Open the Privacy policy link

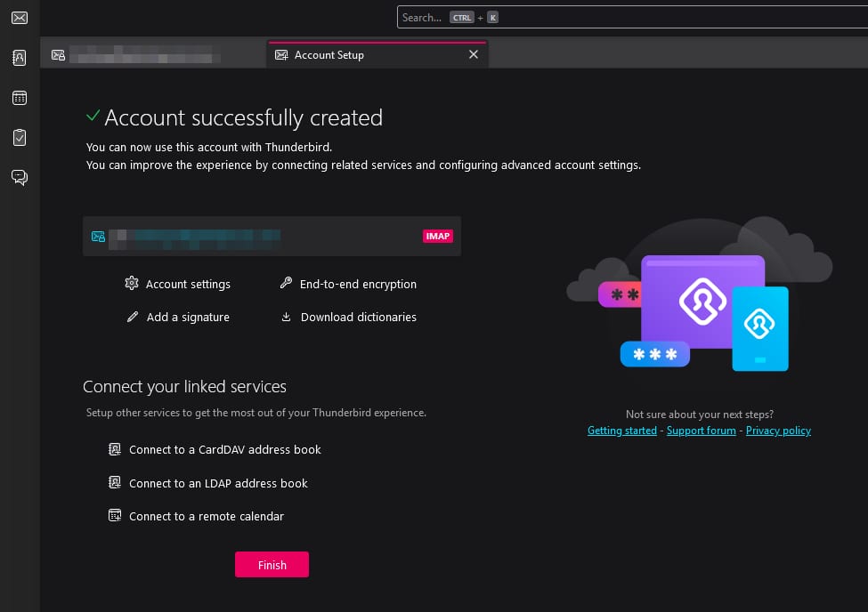pos(778,431)
